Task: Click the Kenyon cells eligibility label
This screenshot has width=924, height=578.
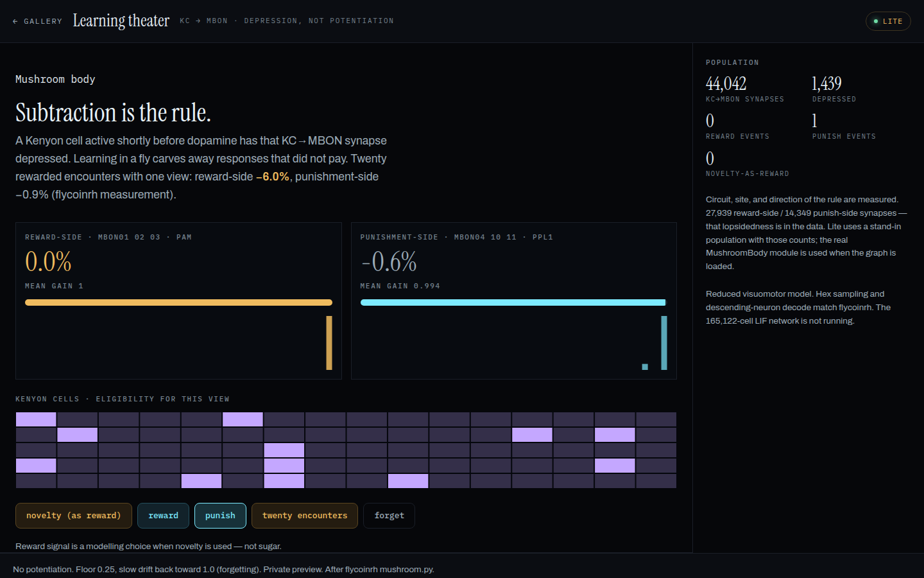Action: [x=123, y=399]
